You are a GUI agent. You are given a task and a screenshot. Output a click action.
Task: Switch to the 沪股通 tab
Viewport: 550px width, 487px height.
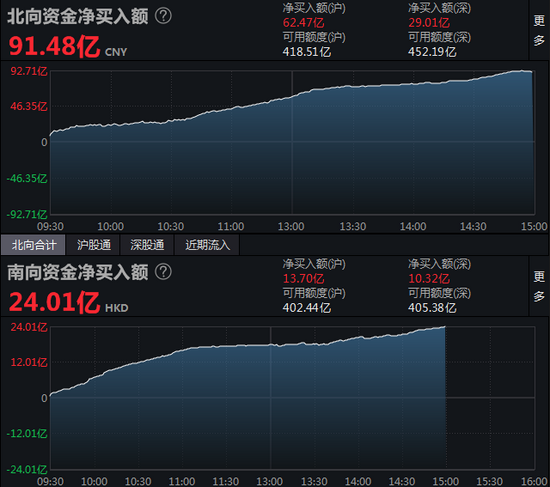point(93,245)
